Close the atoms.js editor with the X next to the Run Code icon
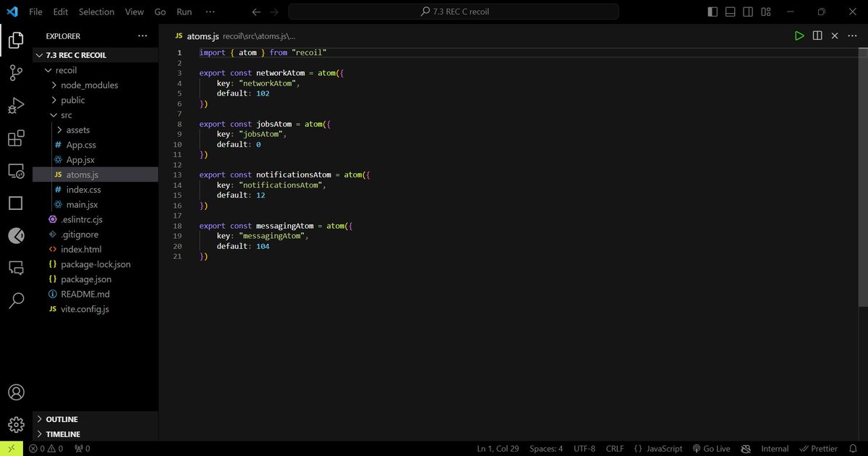868x456 pixels. (835, 35)
